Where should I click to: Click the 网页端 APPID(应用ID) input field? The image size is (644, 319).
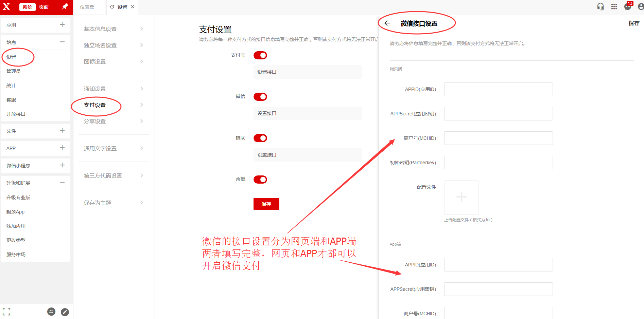pyautogui.click(x=498, y=89)
